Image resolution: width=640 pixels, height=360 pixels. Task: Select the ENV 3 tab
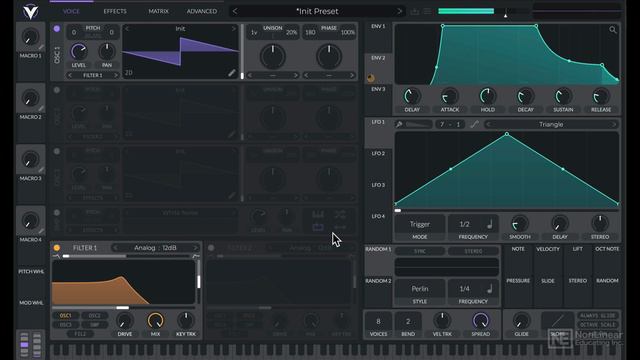pos(378,89)
